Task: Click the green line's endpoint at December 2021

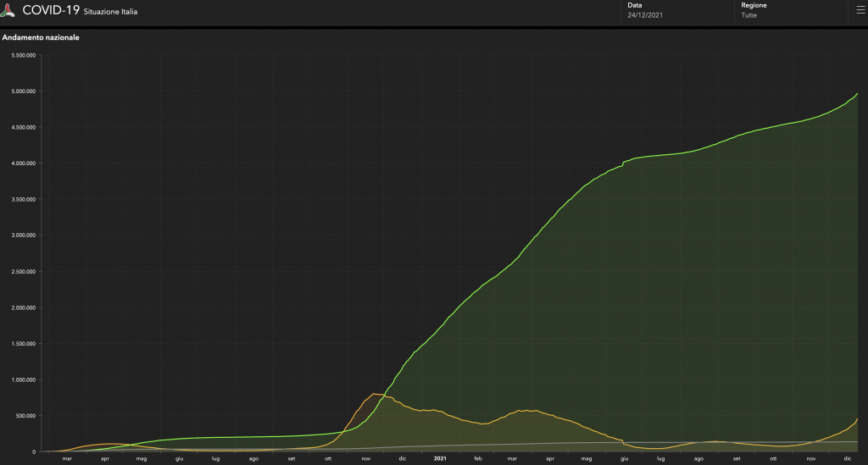Action: tap(858, 94)
